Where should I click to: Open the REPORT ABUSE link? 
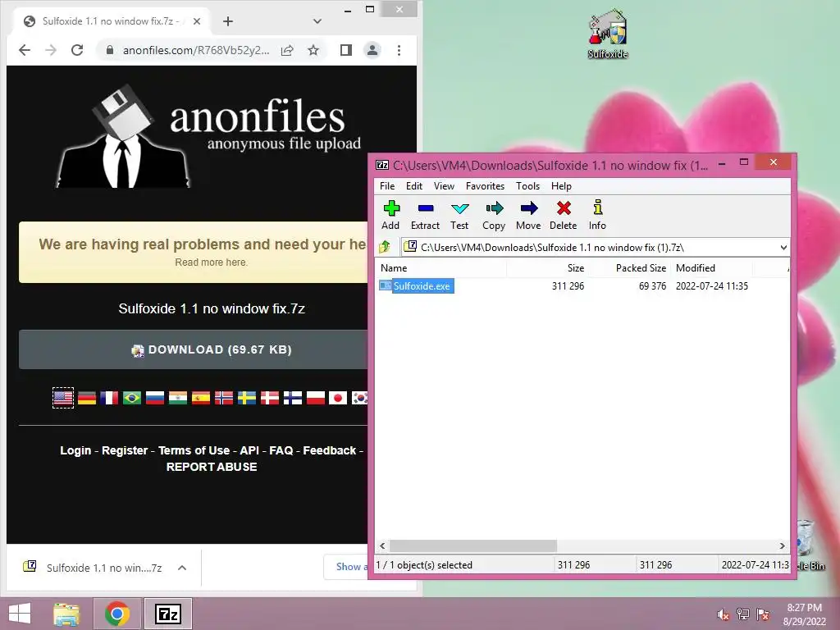212,467
